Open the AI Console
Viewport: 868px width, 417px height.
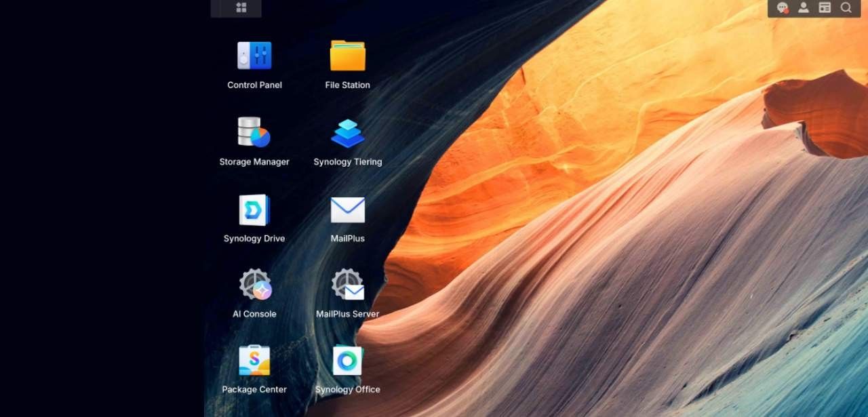253,286
